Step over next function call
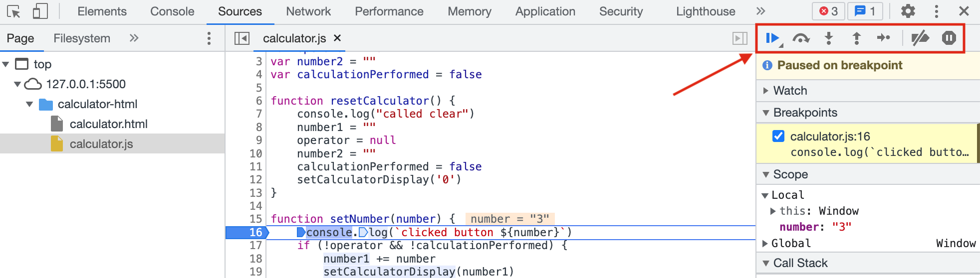Viewport: 980px width, 278px height. point(801,38)
